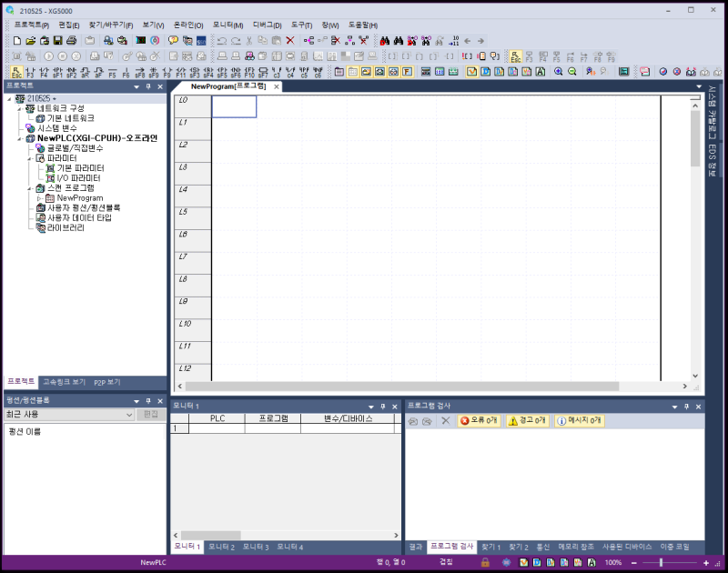Open the 최근 사용 dropdown

(128, 415)
